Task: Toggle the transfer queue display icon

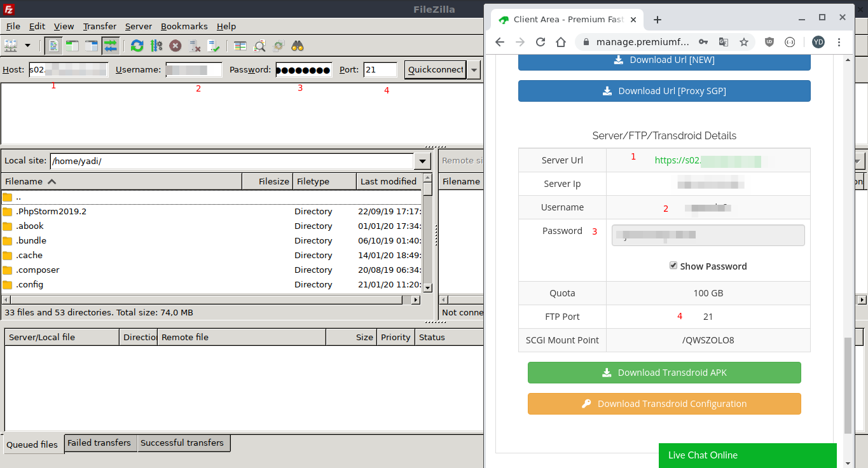Action: (x=110, y=46)
